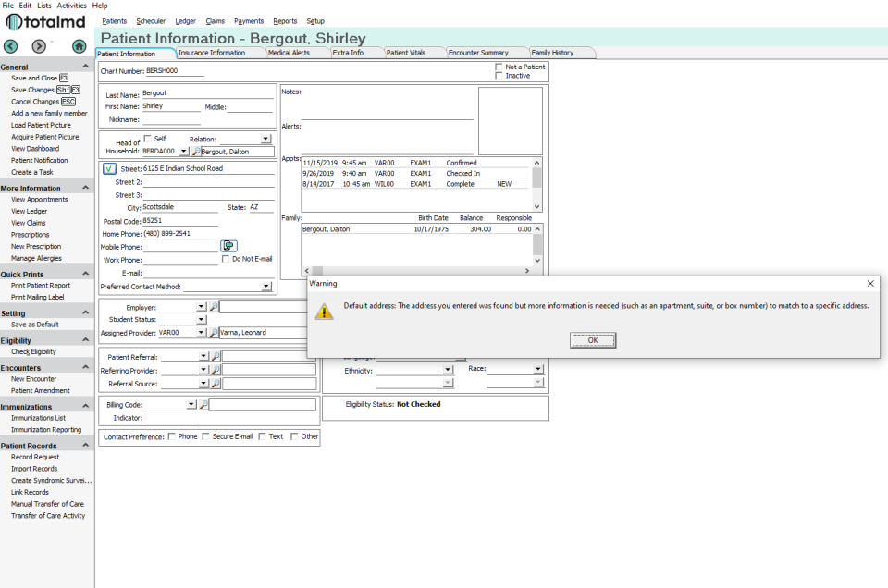Collapse the More Information sidebar section
Viewport: 888px width, 588px height.
(x=85, y=188)
